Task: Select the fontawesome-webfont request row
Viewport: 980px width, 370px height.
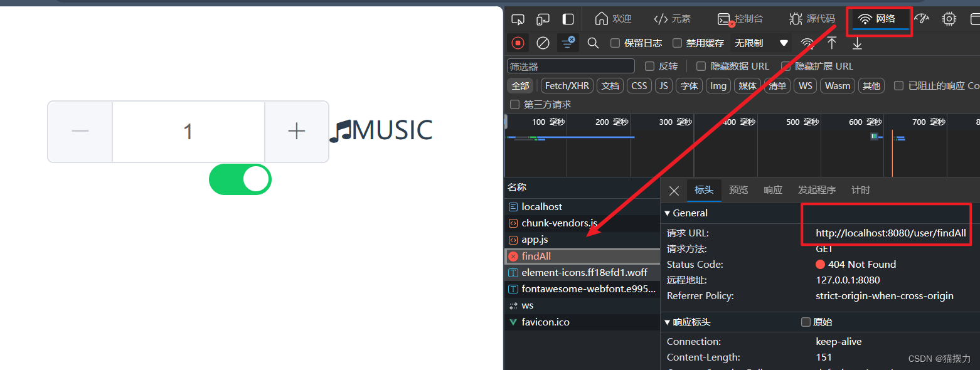Action: [x=582, y=289]
